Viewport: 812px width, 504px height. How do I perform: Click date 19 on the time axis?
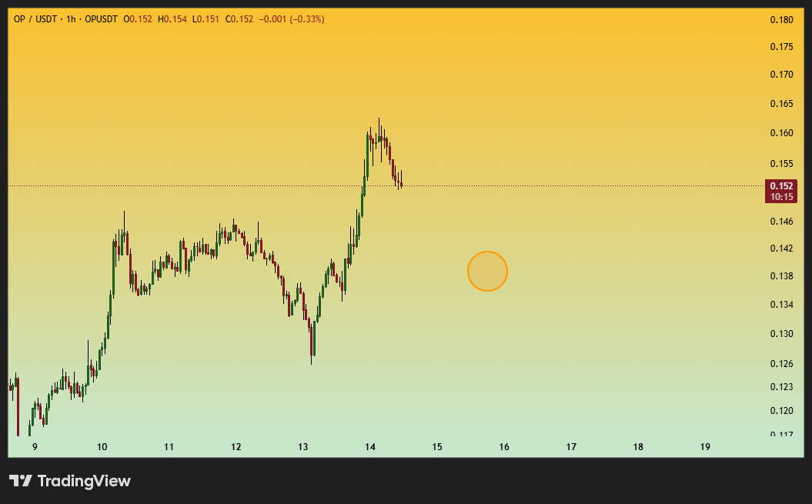[x=705, y=447]
